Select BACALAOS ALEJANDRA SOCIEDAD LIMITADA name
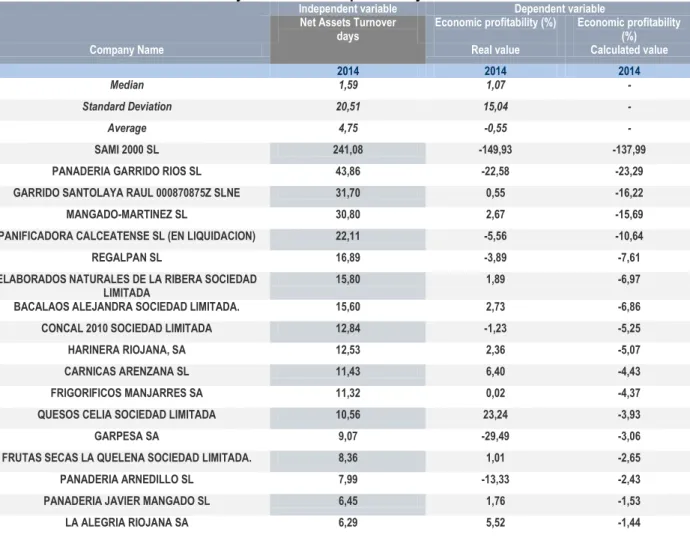The height and width of the screenshot is (538, 690). (127, 307)
